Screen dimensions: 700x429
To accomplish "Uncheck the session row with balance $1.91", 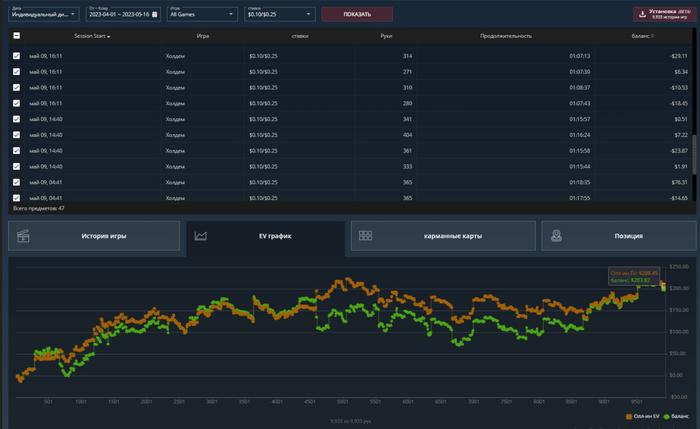I will (x=17, y=167).
